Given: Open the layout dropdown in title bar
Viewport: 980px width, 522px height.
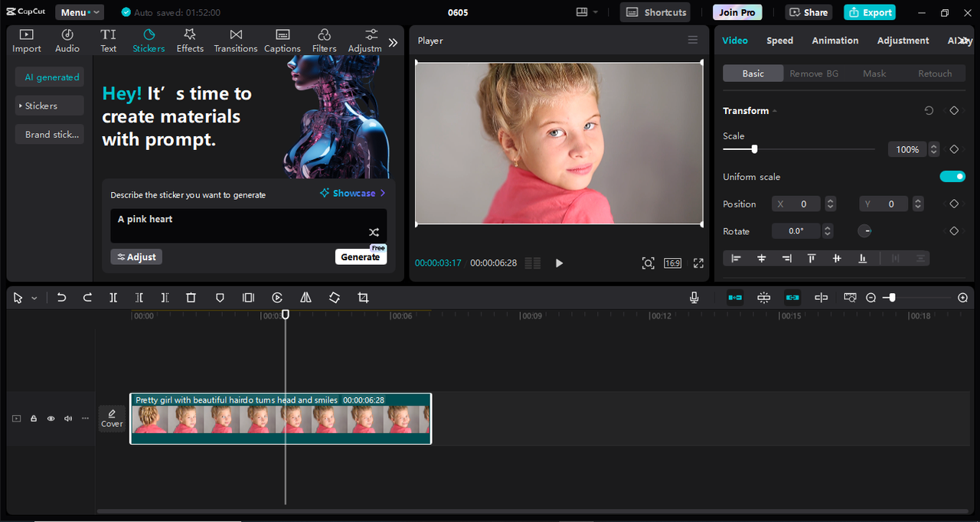Looking at the screenshot, I should coord(587,12).
